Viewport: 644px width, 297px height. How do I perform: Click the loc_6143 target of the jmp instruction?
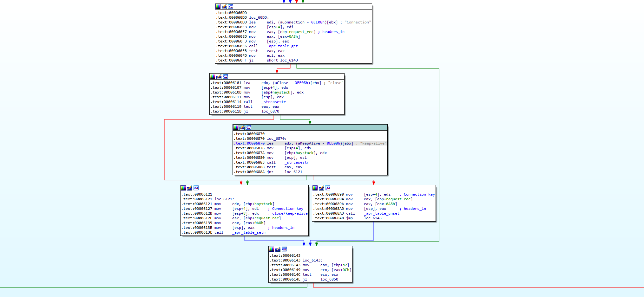[372, 218]
